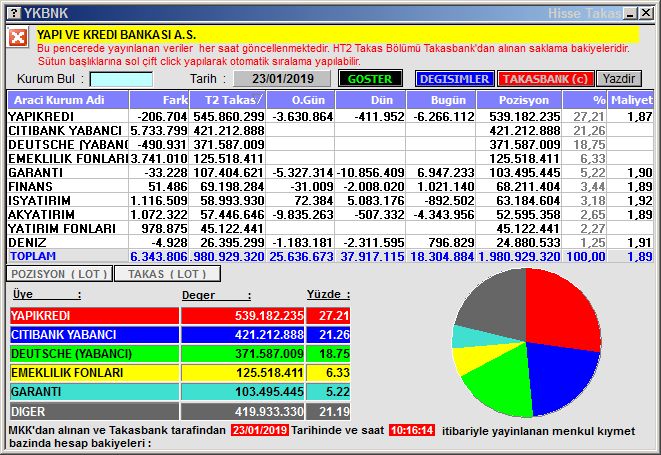Click gray DIGER legend bar
Viewport: 661px width, 455px height.
(x=94, y=411)
